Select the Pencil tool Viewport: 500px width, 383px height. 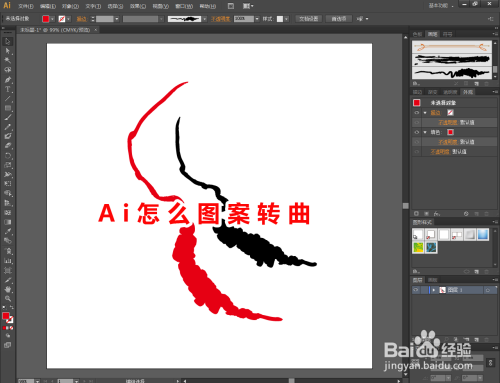click(8, 127)
